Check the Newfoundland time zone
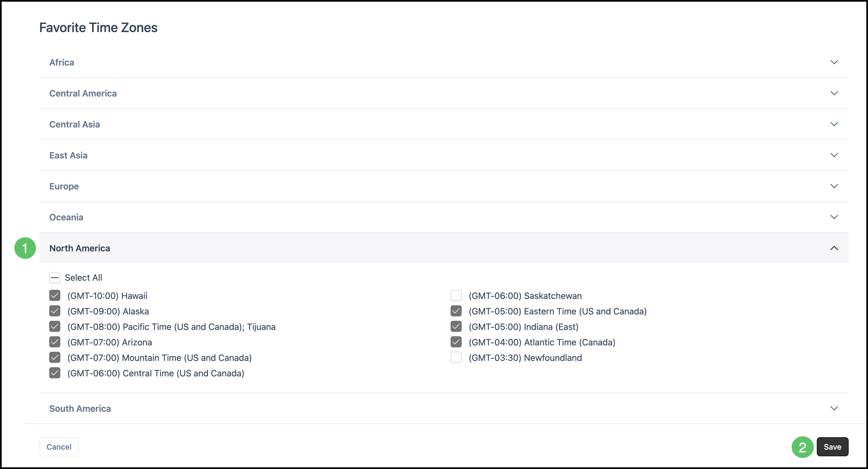Image resolution: width=868 pixels, height=469 pixels. coord(456,358)
